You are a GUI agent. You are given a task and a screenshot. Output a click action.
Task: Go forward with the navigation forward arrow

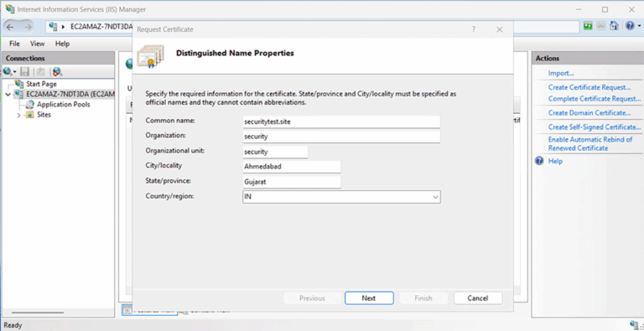(x=28, y=27)
